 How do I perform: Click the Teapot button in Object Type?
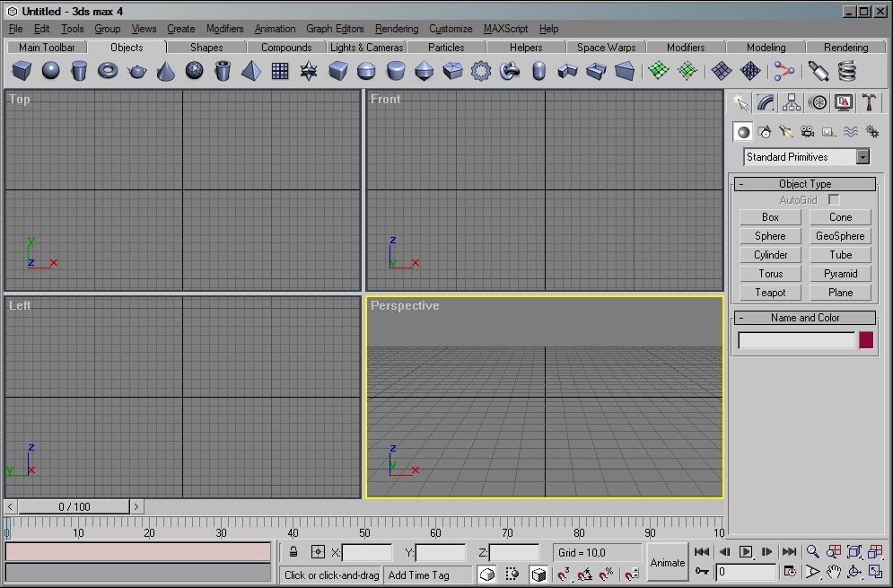770,293
